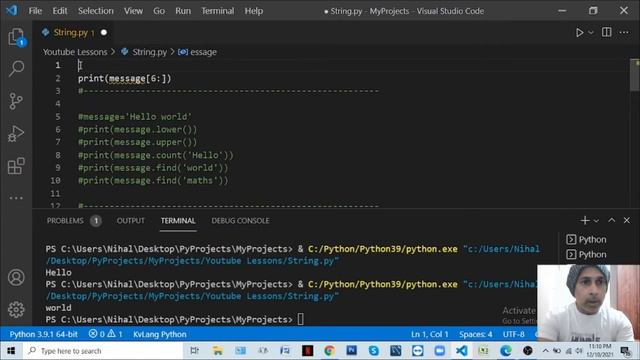
Task: Open the Go menu
Action: pyautogui.click(x=159, y=11)
